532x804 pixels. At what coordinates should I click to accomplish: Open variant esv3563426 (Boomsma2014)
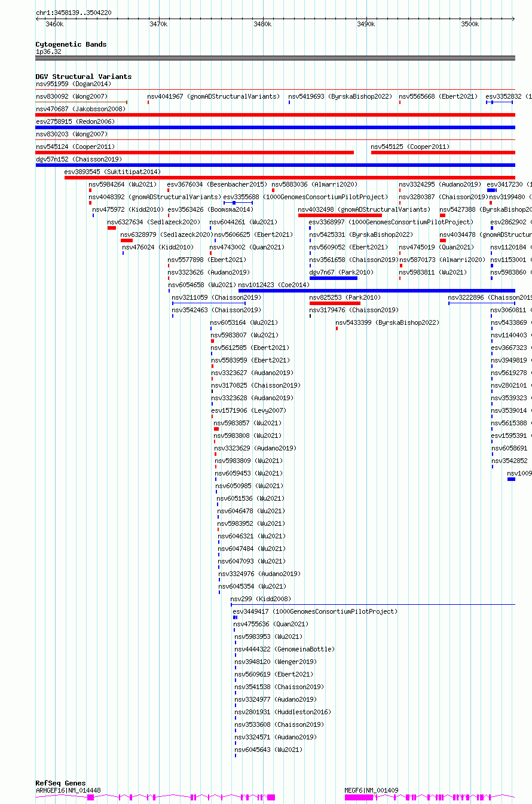point(210,209)
